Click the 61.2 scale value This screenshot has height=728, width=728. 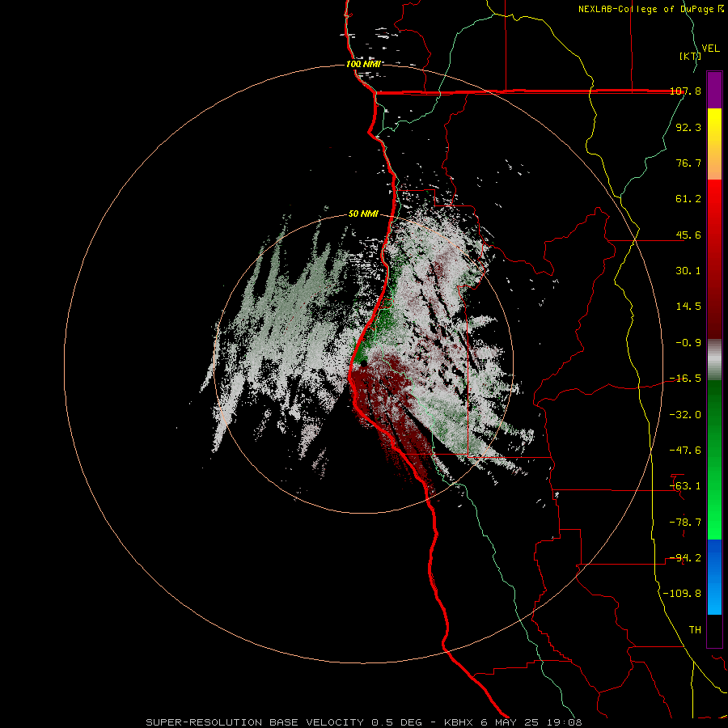(688, 199)
